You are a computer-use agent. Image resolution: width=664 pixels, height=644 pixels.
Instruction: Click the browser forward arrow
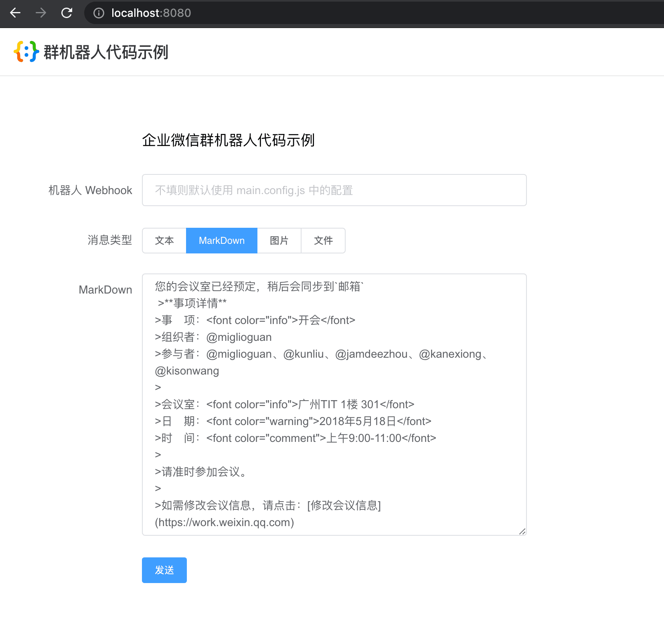(x=41, y=13)
